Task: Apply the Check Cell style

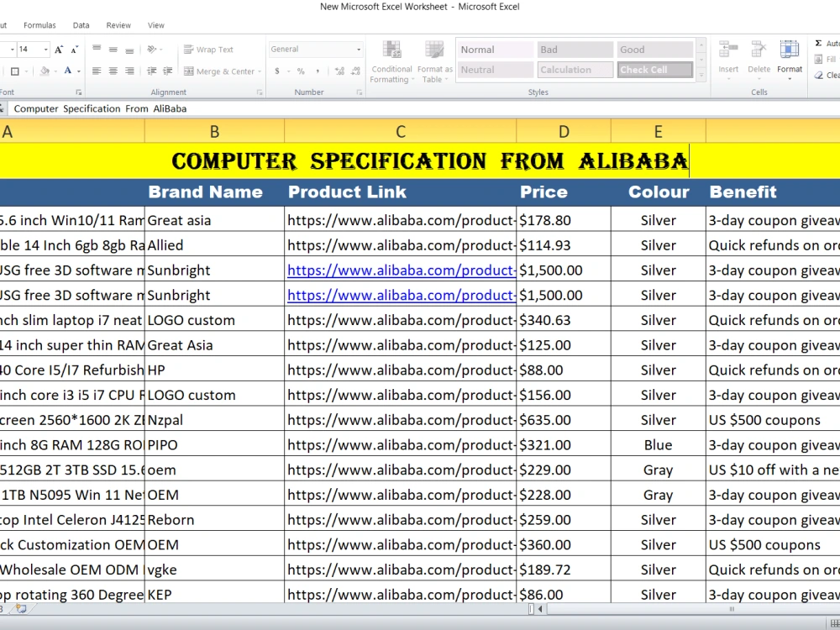Action: (654, 70)
